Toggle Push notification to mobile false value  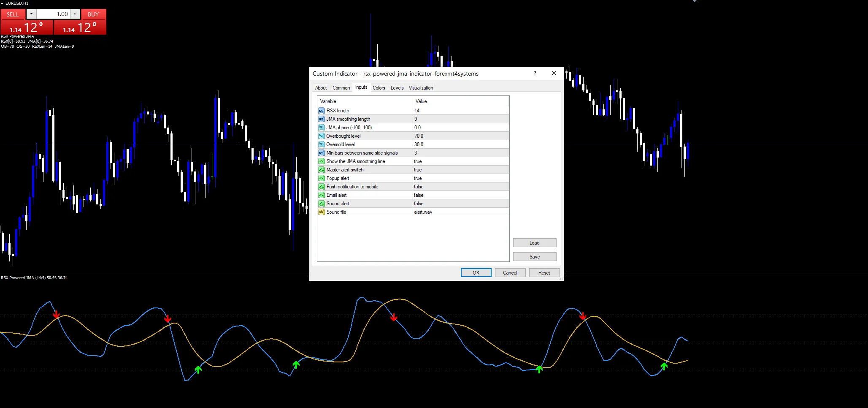pyautogui.click(x=461, y=187)
